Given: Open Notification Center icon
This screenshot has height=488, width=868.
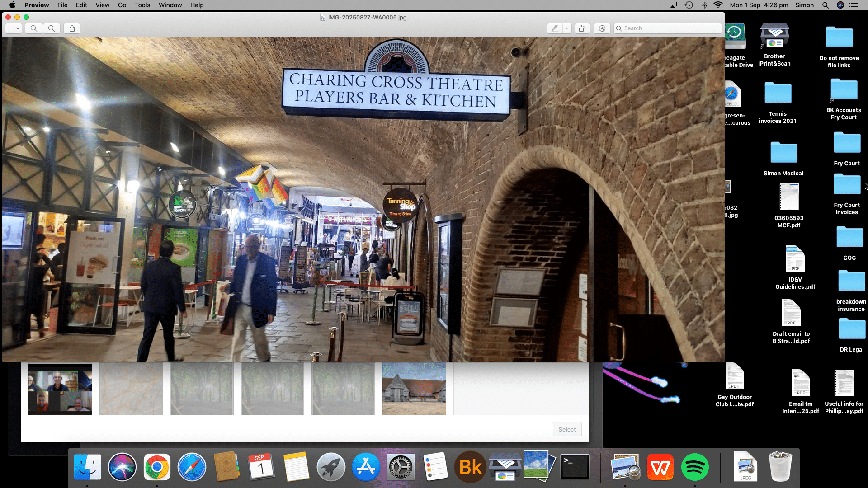Looking at the screenshot, I should 854,5.
